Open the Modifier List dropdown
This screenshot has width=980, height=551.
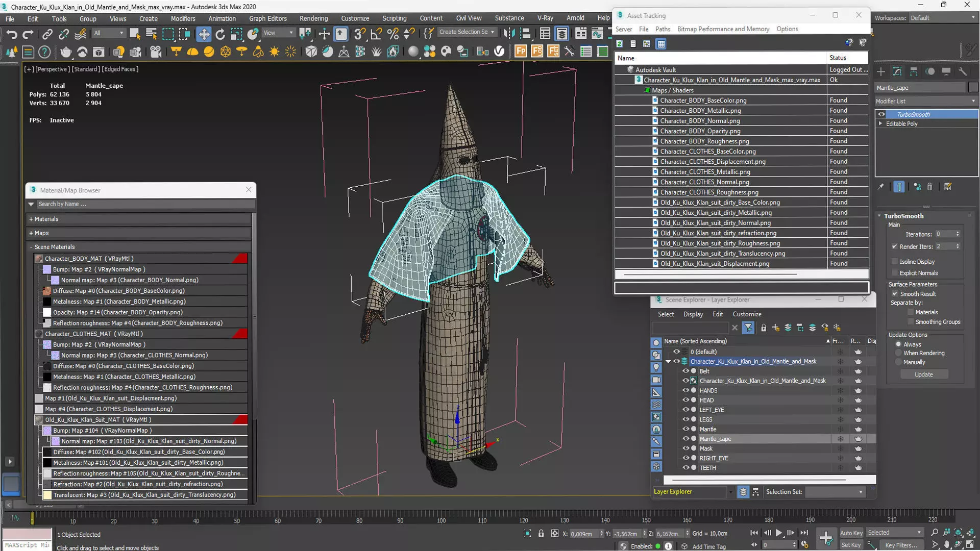click(x=926, y=101)
